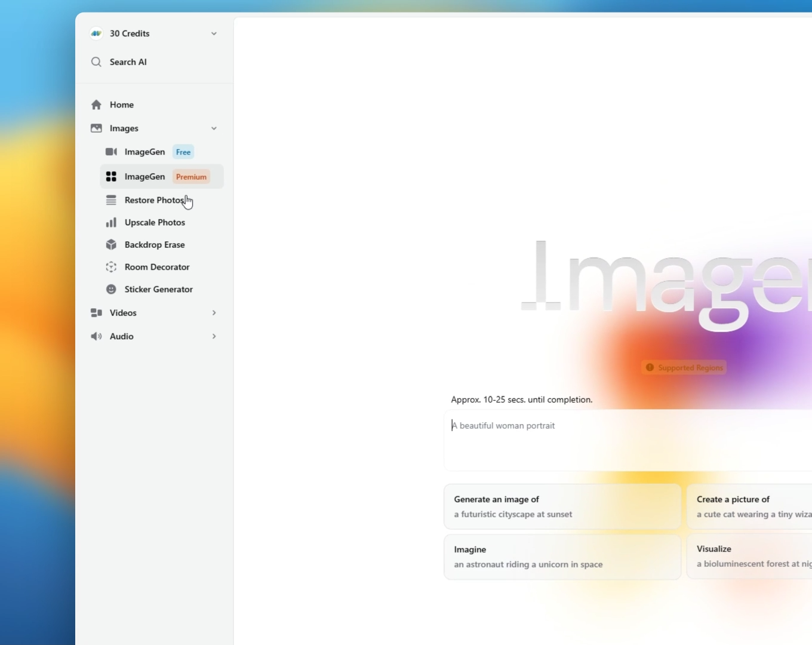
Task: Choose 'Imagine' astronaut unicorn suggestion card
Action: (562, 557)
